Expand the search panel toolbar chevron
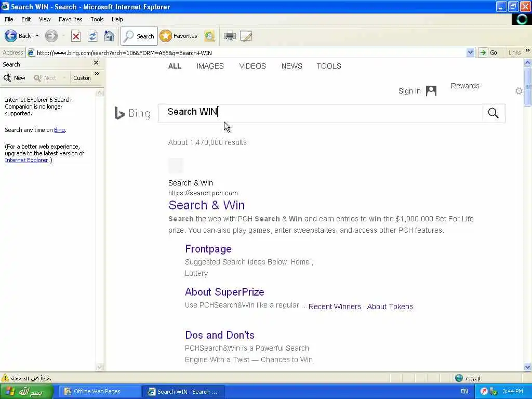Screen dimensions: 532x399 click(97, 74)
